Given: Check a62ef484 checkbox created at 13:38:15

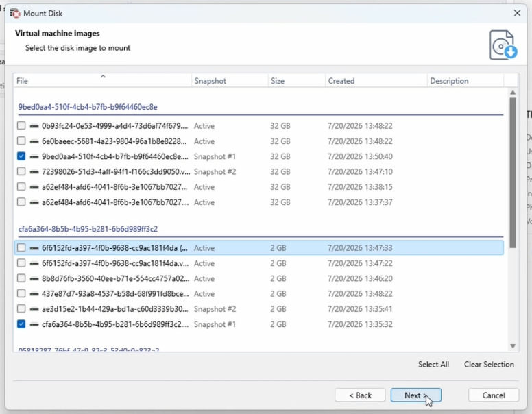Looking at the screenshot, I should 21,186.
